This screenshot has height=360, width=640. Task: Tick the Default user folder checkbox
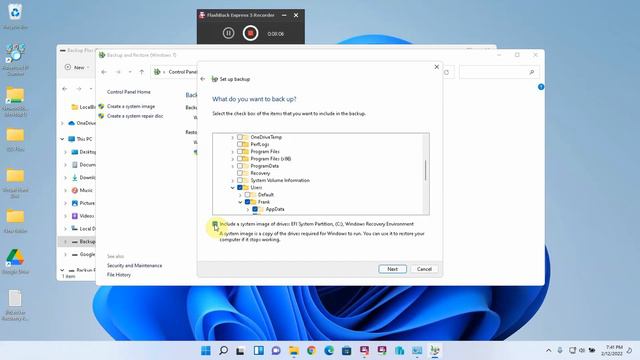point(247,195)
